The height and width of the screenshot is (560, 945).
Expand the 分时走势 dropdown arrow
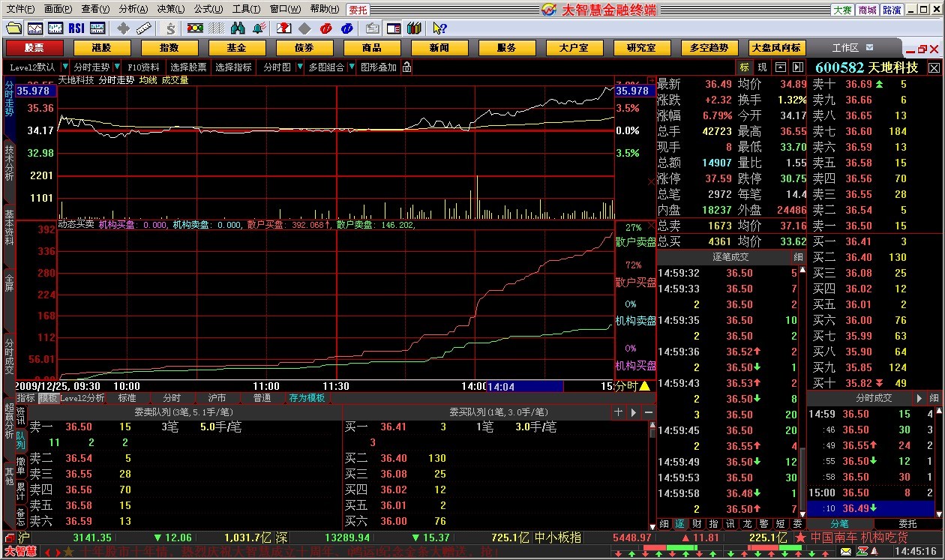click(x=116, y=67)
